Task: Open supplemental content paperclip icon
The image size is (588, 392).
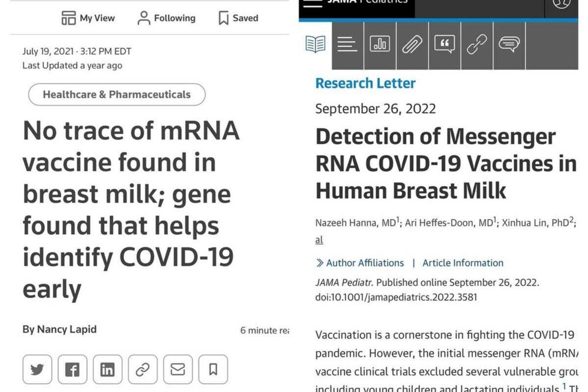Action: click(x=412, y=45)
